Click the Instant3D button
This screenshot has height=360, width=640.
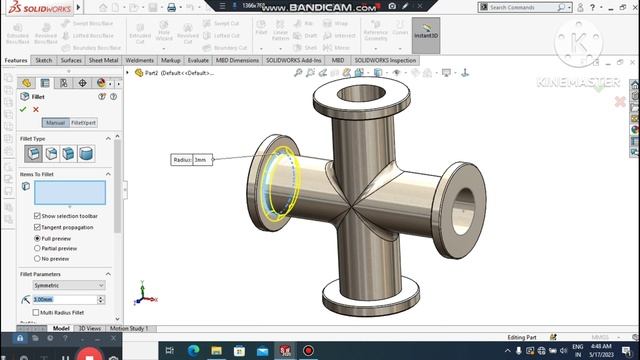pyautogui.click(x=426, y=36)
